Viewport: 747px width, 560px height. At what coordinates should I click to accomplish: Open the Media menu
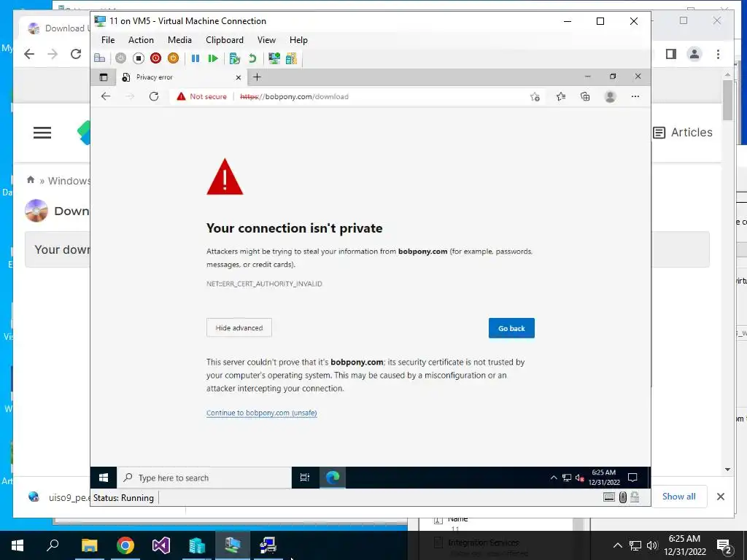(x=179, y=40)
